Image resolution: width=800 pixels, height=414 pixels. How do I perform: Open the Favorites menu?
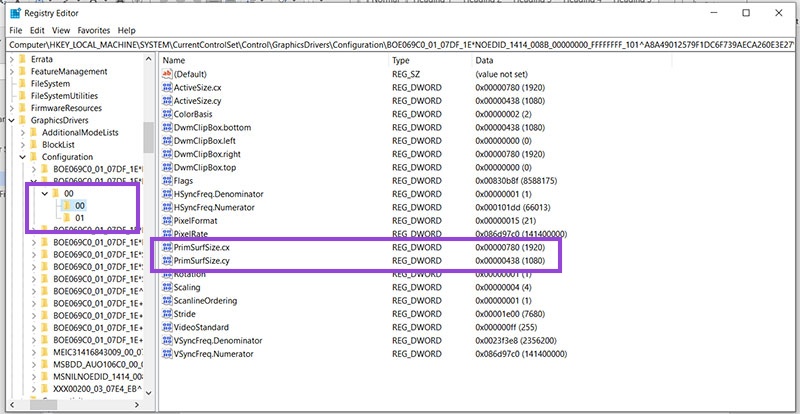point(96,31)
